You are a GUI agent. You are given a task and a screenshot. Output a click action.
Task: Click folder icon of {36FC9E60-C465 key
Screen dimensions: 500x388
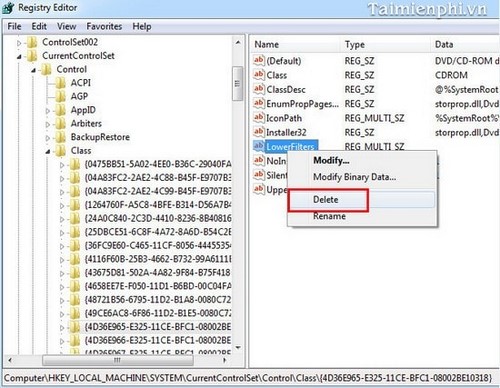click(x=75, y=246)
